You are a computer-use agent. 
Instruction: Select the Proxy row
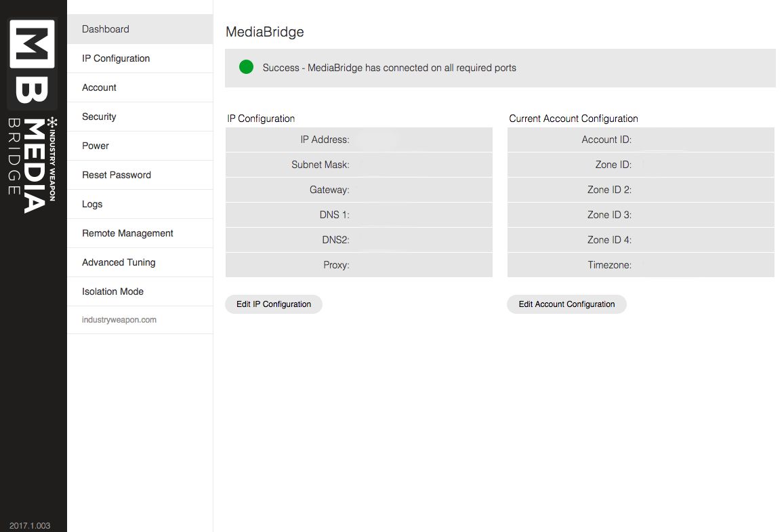coord(359,265)
